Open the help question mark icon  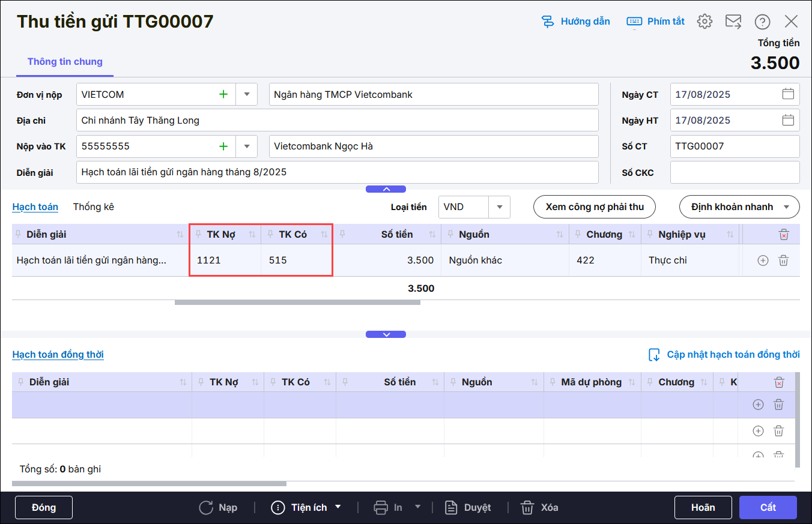point(762,22)
